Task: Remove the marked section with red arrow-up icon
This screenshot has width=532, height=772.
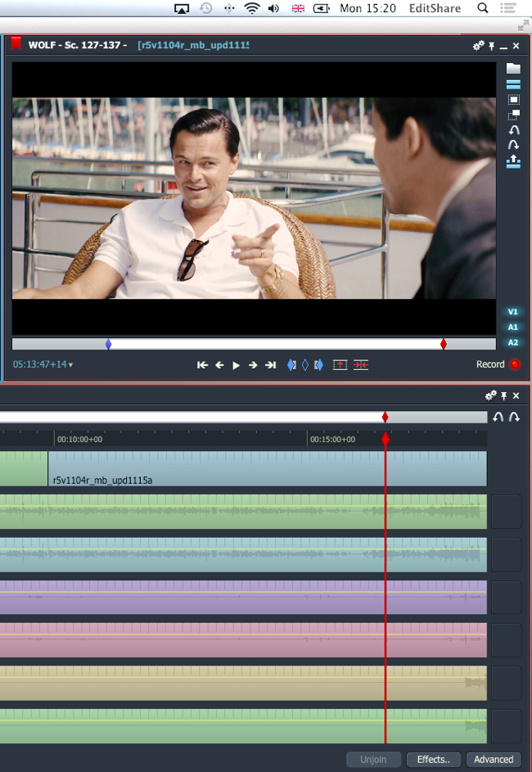Action: click(340, 365)
